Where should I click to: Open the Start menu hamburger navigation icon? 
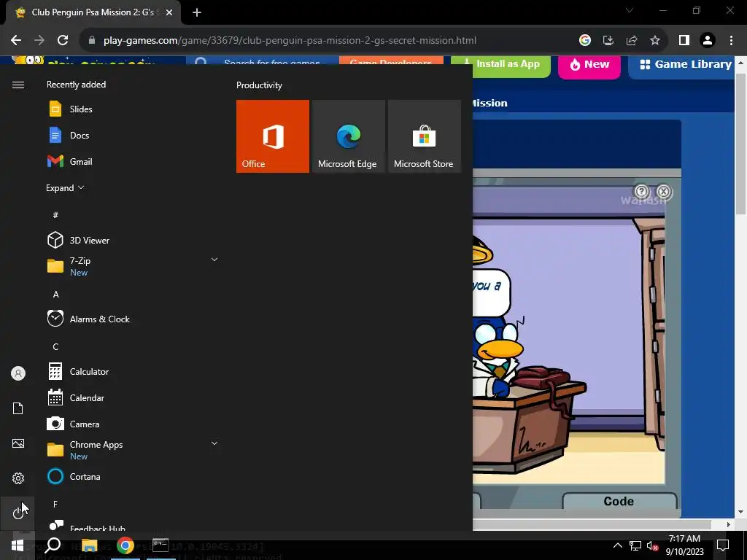(18, 85)
